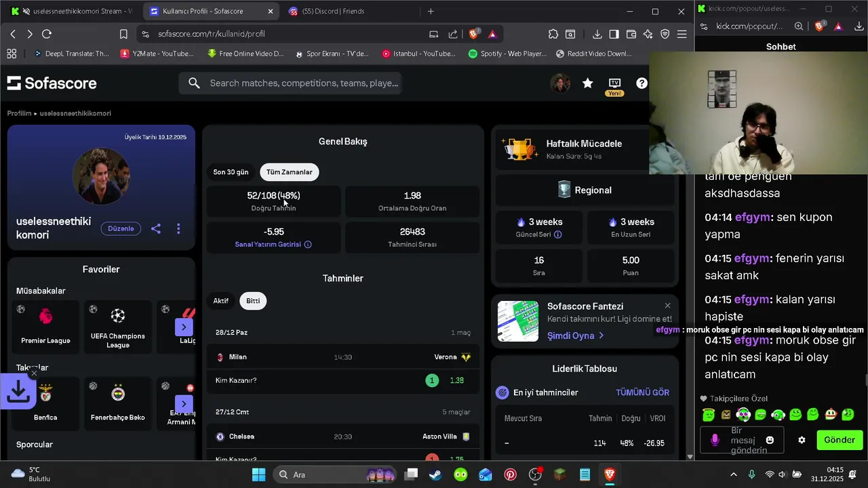
Task: Close the Sofascore Fantezi promo
Action: click(x=667, y=306)
